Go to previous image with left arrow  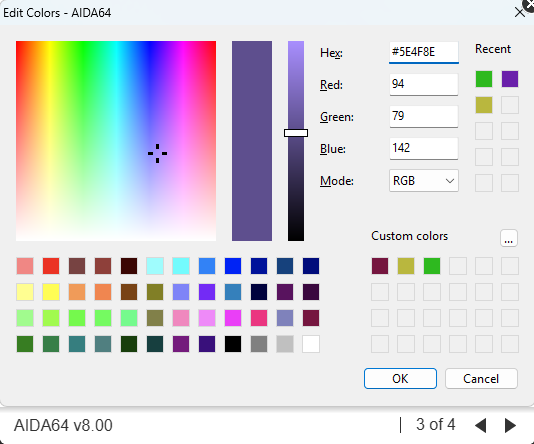(x=481, y=425)
